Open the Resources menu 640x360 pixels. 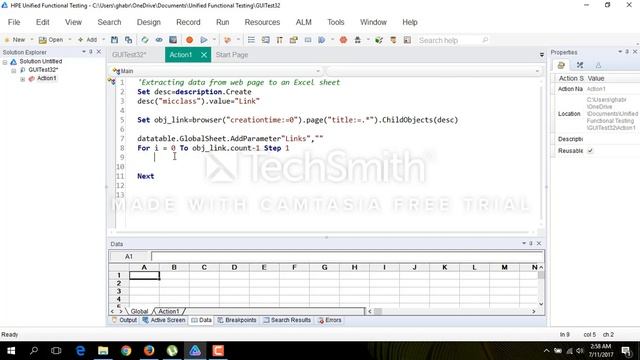coord(262,22)
